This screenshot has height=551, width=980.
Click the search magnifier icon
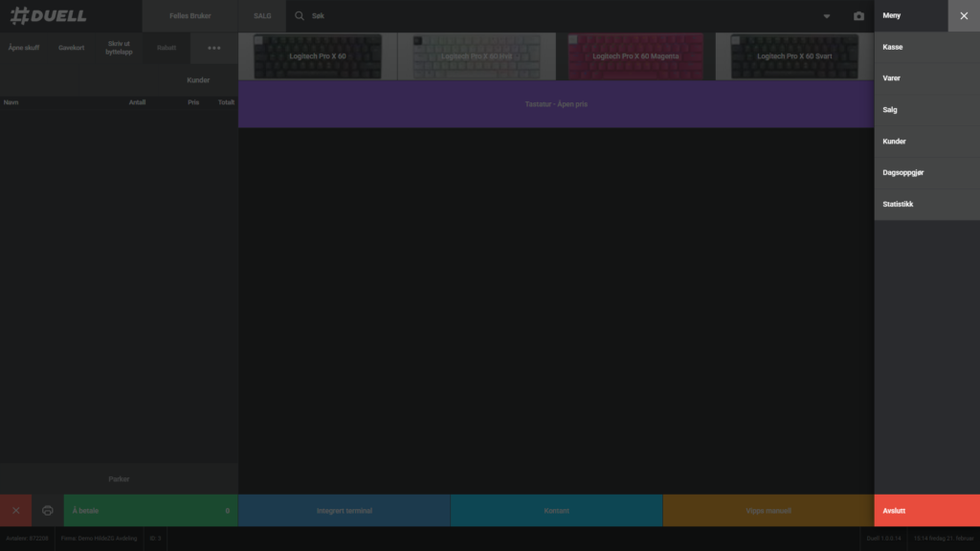pyautogui.click(x=300, y=16)
